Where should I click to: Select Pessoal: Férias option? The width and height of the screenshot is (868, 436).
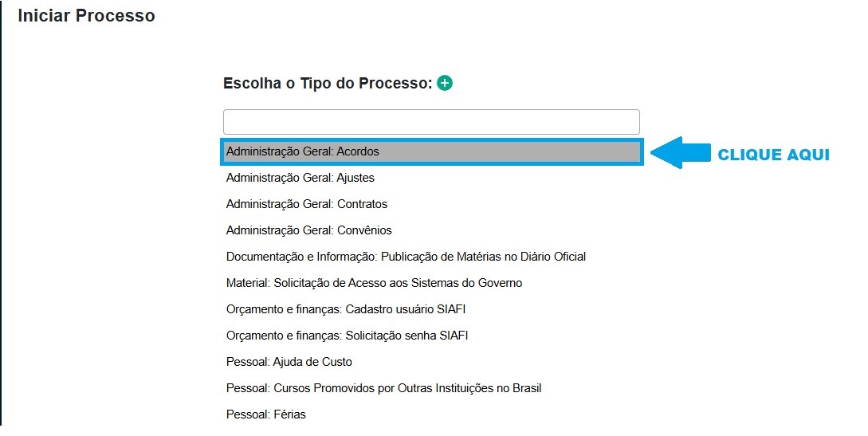click(266, 414)
